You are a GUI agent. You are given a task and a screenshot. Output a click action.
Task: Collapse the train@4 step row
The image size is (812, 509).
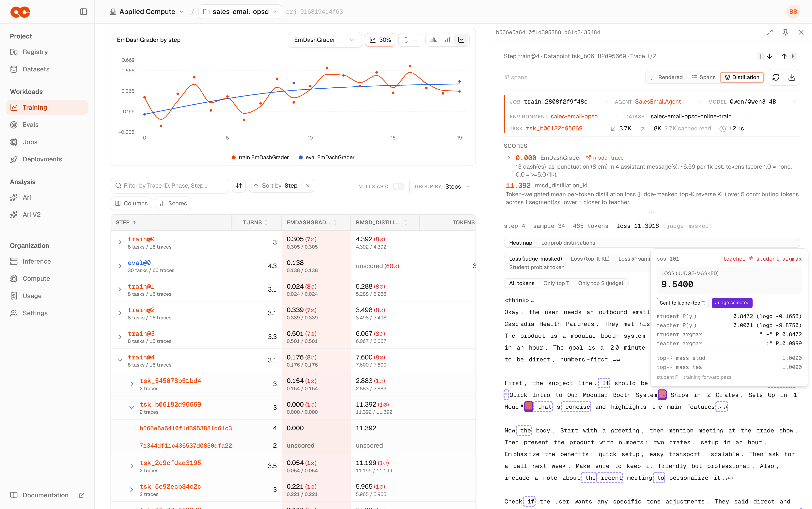point(120,360)
